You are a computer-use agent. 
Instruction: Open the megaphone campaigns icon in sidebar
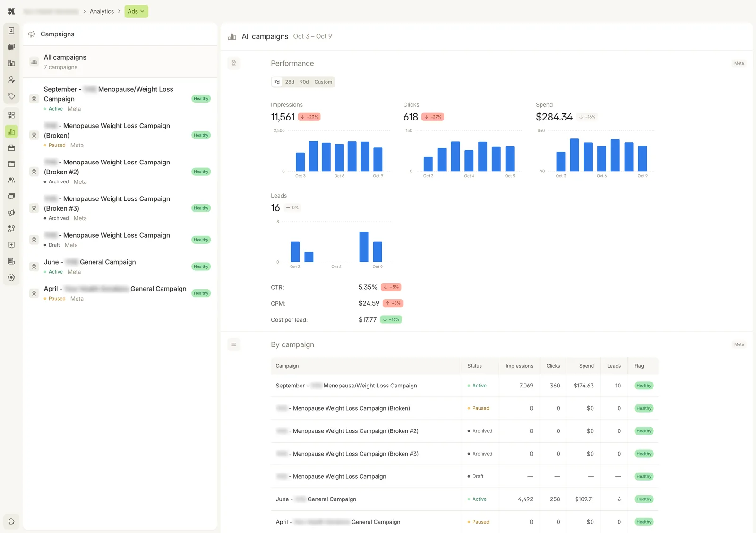(x=11, y=213)
